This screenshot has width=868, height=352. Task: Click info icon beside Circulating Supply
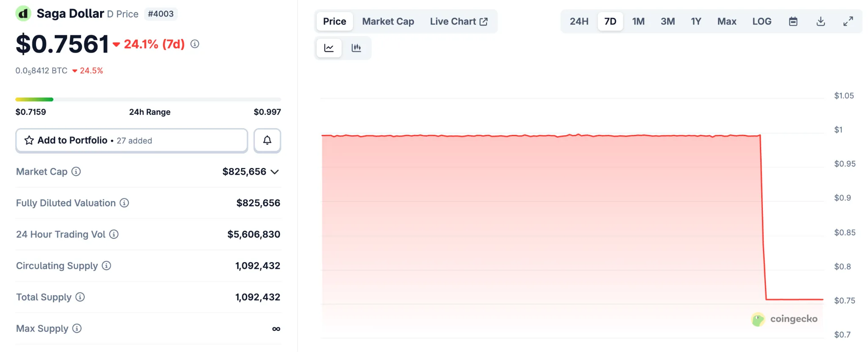click(x=107, y=266)
